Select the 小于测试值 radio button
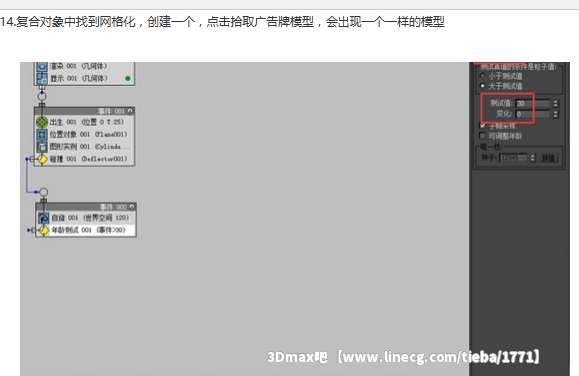579x376 pixels. tap(482, 76)
